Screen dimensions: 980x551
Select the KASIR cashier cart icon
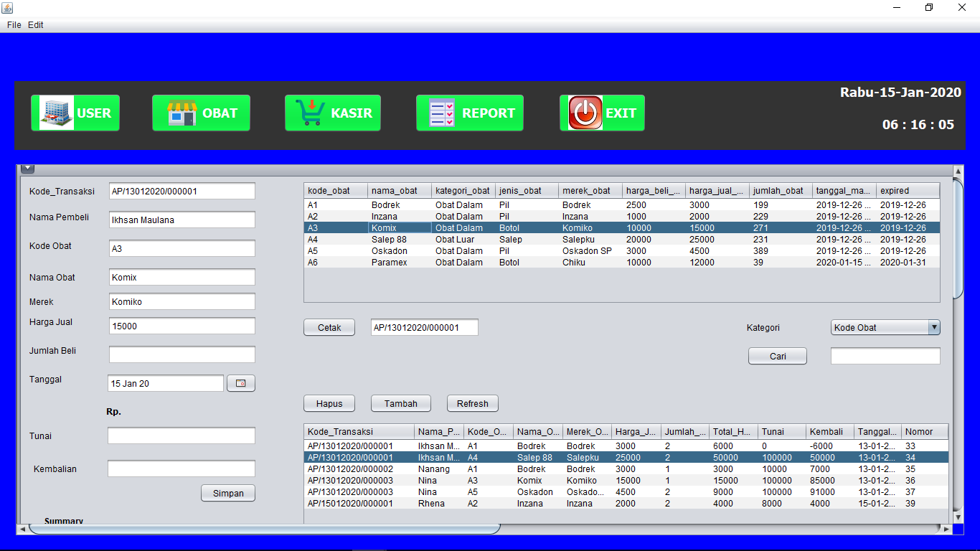point(310,113)
